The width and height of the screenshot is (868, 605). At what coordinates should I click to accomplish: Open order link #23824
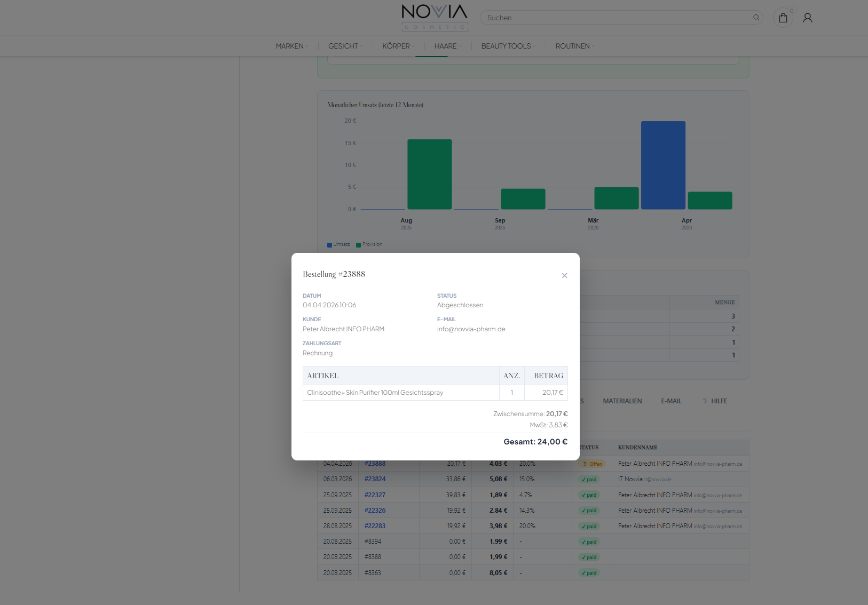pyautogui.click(x=375, y=479)
